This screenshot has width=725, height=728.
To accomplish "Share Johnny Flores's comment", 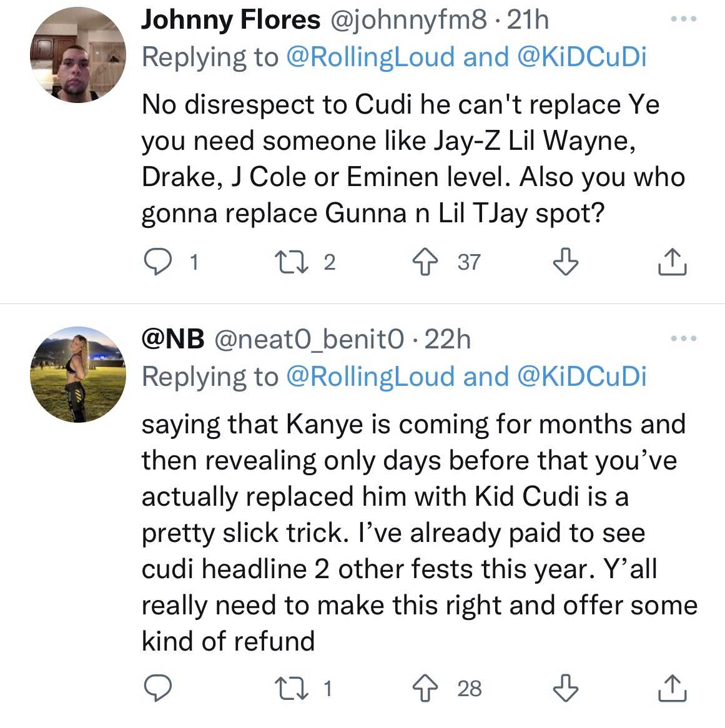I will 672,262.
